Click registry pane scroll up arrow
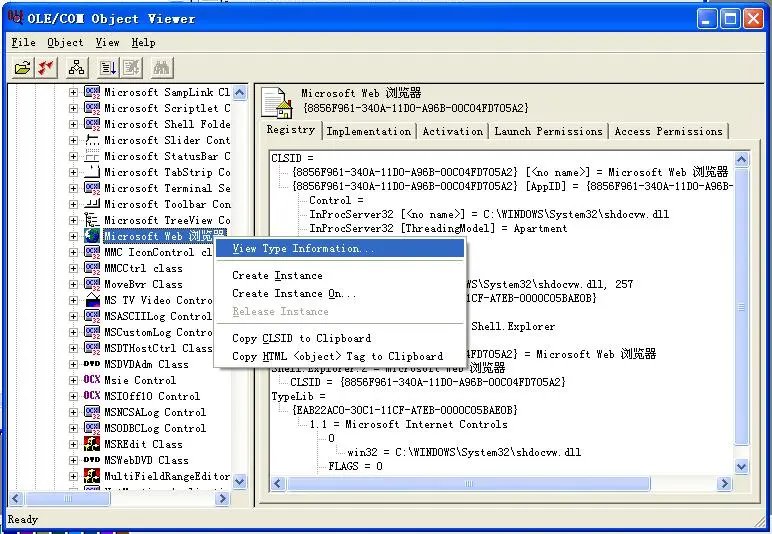This screenshot has width=772, height=534. (x=741, y=159)
